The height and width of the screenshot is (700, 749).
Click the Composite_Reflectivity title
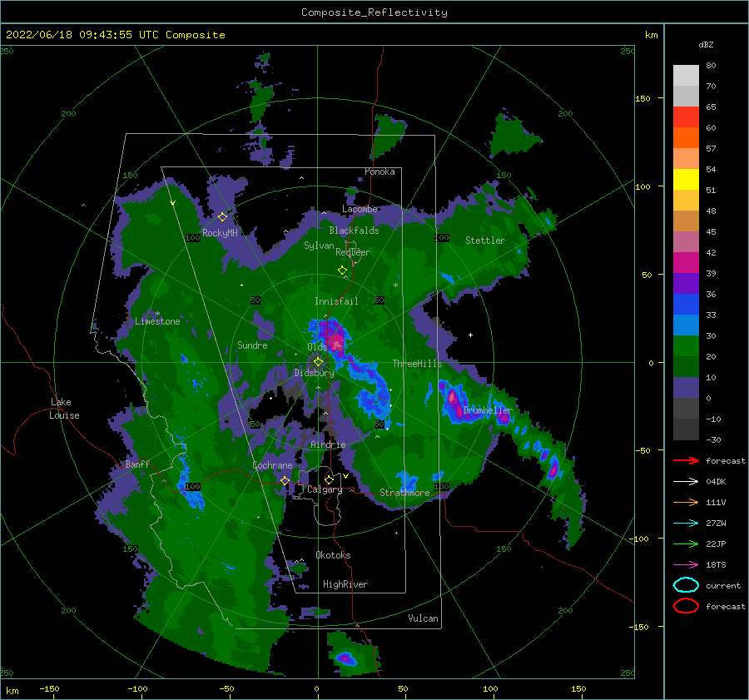[374, 12]
